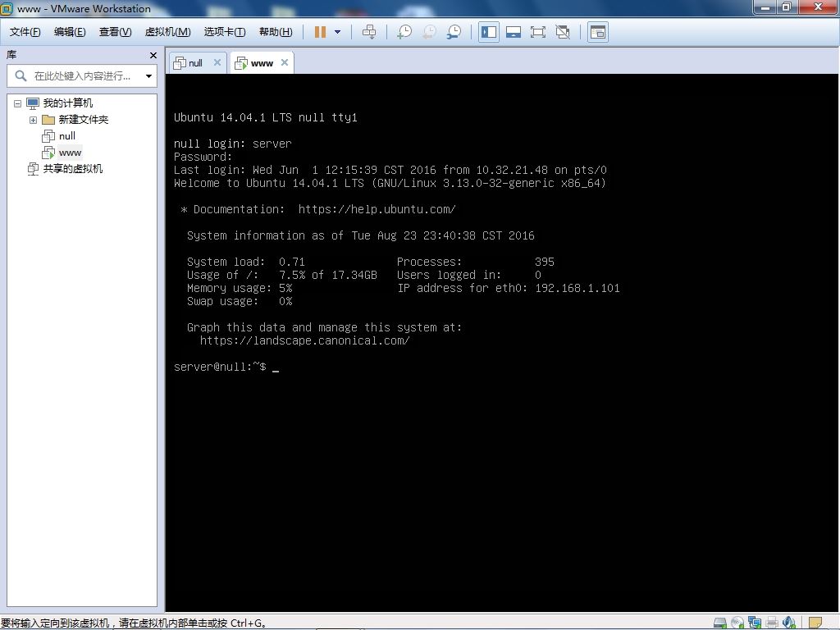Viewport: 840px width, 630px height.
Task: Click the 'Ubuntu 14.04.1 LTS null tty1' line
Action: point(266,118)
